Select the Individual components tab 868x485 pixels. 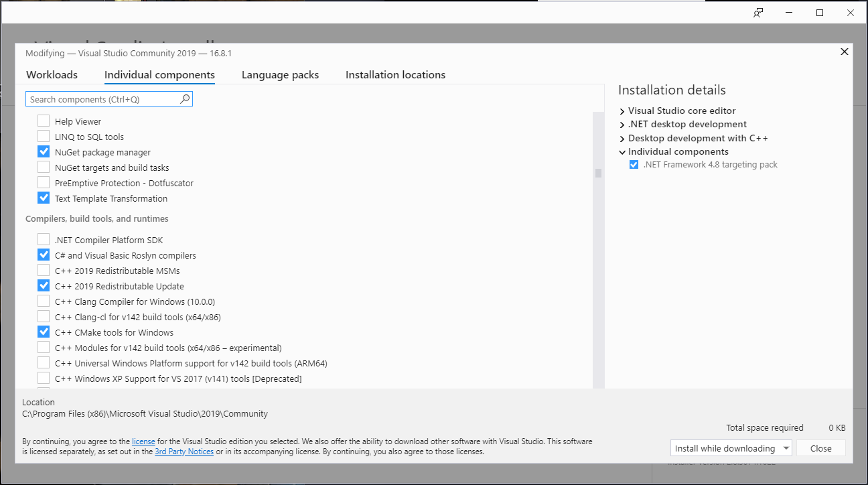coord(159,75)
